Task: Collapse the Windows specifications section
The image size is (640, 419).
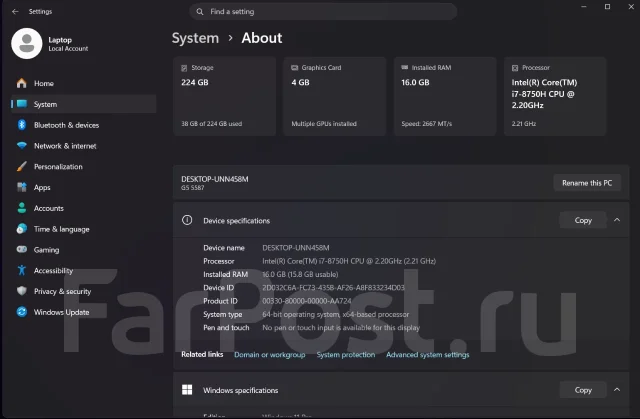Action: (x=617, y=390)
